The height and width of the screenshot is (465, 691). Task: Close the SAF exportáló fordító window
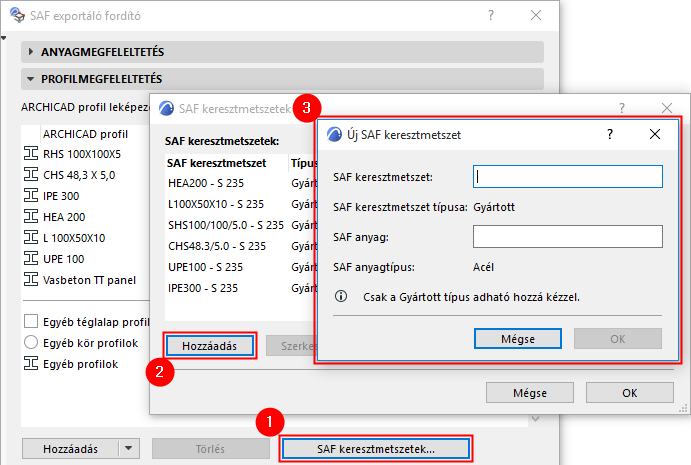pyautogui.click(x=536, y=15)
